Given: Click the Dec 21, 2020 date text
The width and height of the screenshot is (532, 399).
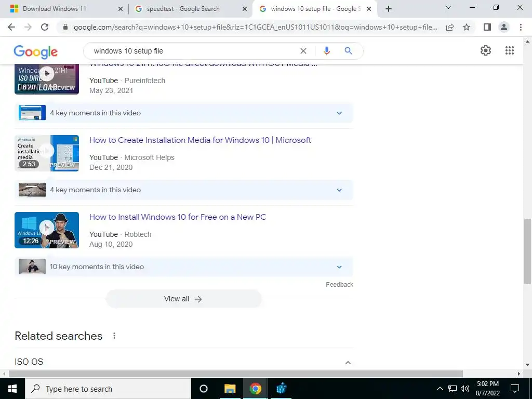Looking at the screenshot, I should coord(111,167).
